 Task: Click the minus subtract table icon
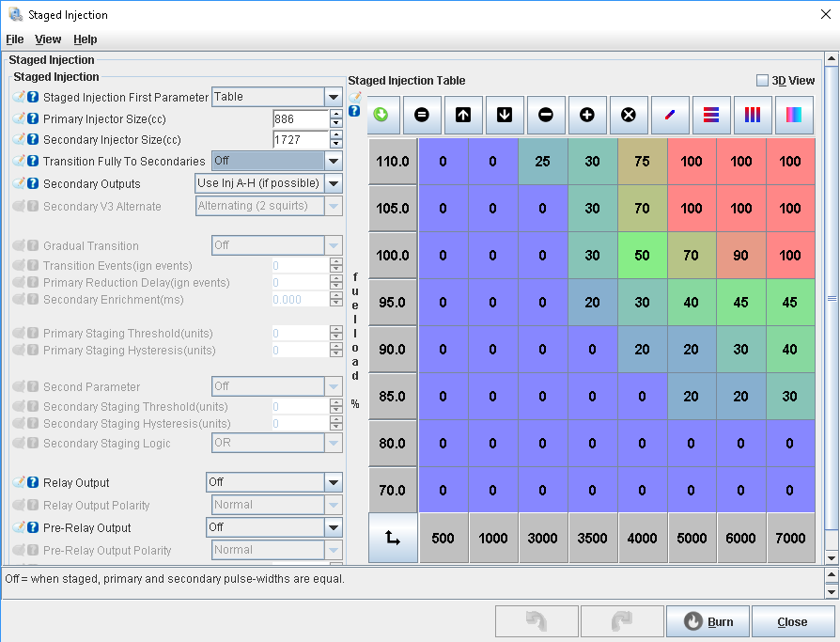point(546,115)
